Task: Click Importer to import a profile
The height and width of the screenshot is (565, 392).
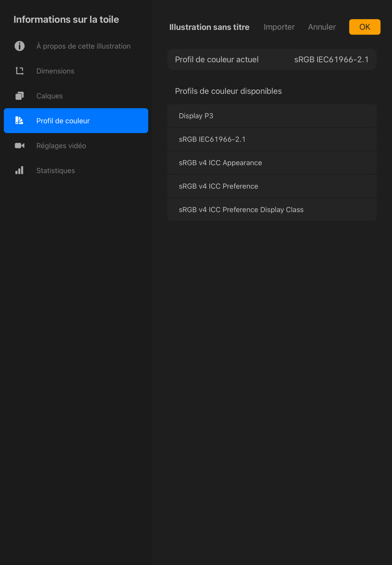Action: 279,27
